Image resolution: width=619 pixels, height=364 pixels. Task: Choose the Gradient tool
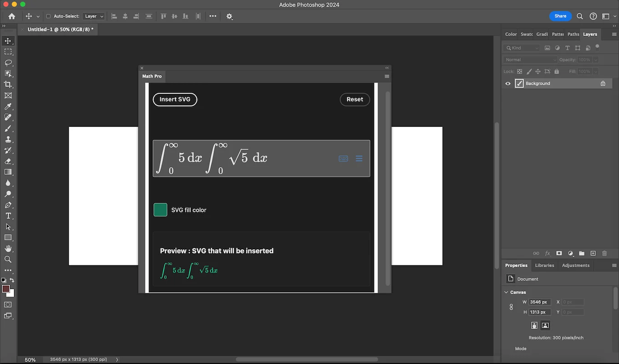(8, 172)
